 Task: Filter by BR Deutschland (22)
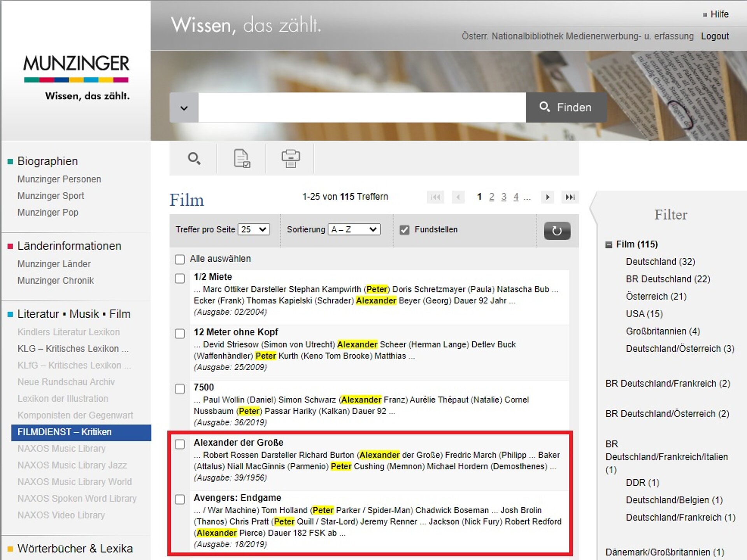click(668, 279)
